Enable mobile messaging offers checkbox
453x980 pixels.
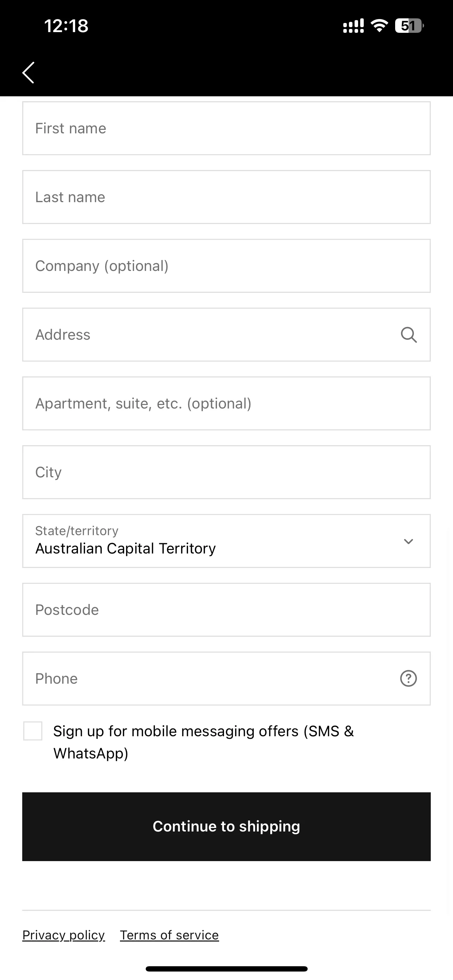[33, 731]
